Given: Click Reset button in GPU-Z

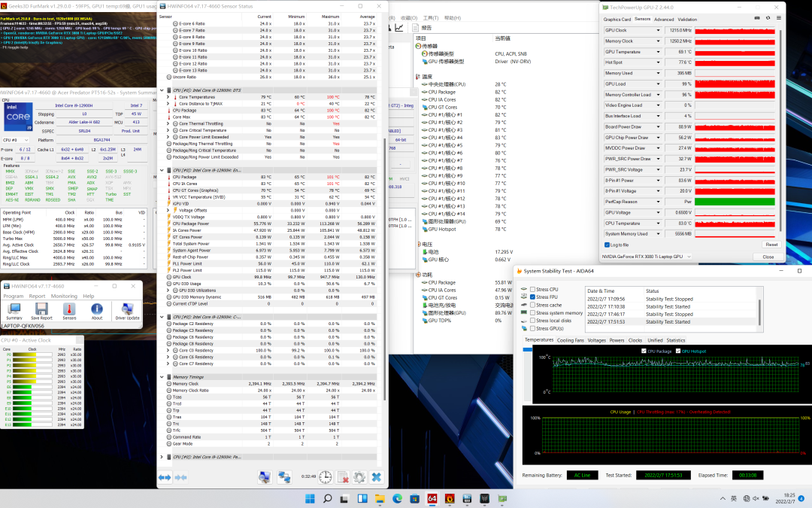Looking at the screenshot, I should click(x=771, y=245).
